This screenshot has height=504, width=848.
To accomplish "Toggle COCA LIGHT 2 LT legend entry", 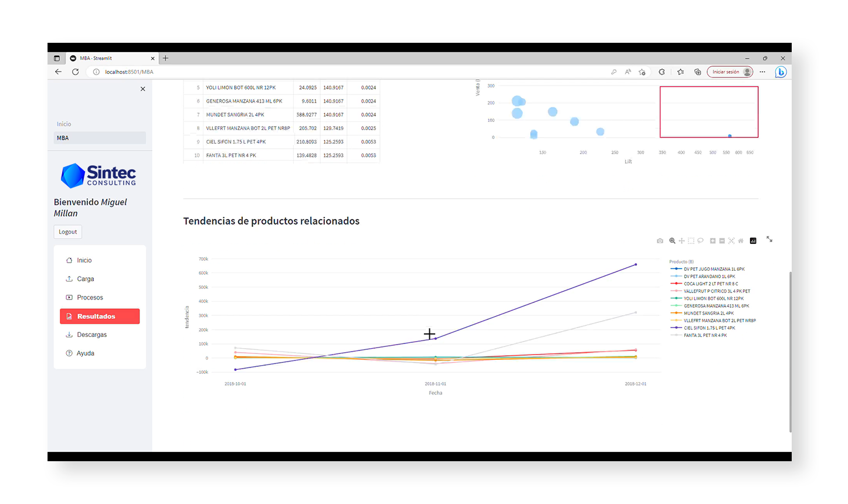I will pyautogui.click(x=704, y=284).
